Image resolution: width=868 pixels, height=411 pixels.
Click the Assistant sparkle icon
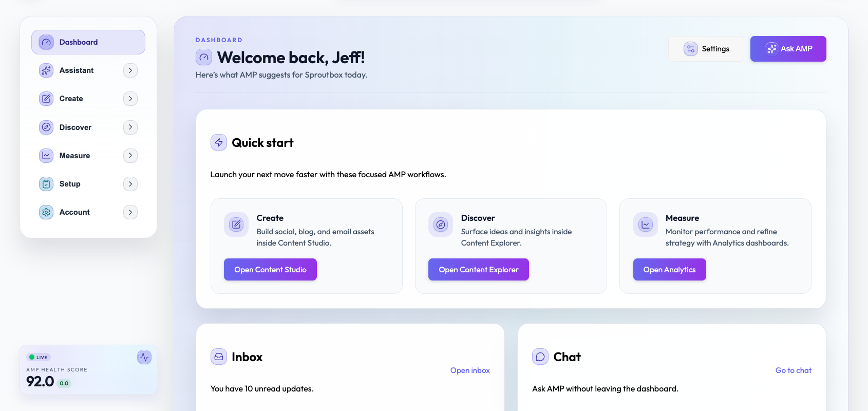[46, 70]
